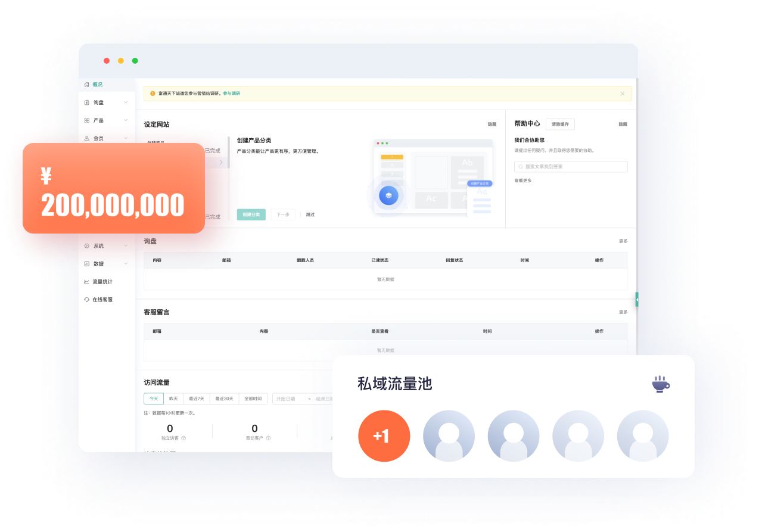Expand the 系统 sidebar menu
Image resolution: width=759 pixels, height=532 pixels.
point(98,245)
